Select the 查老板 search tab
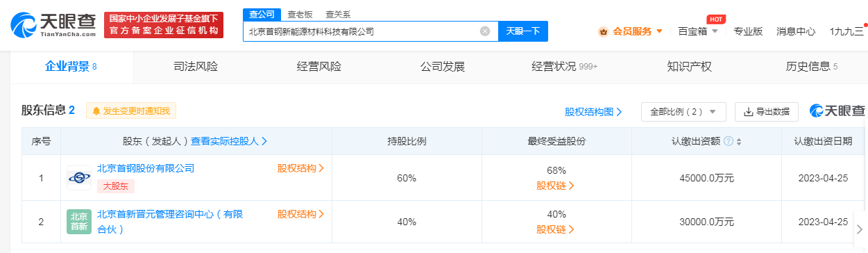 click(x=300, y=14)
